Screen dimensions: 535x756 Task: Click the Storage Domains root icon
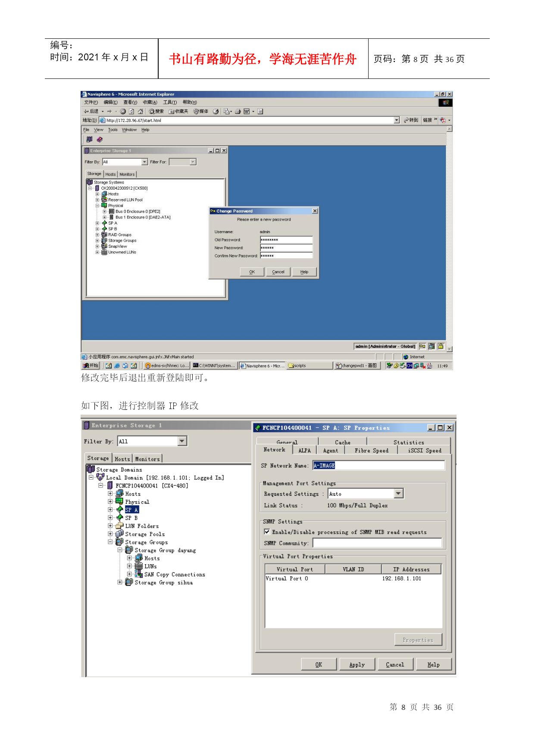91,469
